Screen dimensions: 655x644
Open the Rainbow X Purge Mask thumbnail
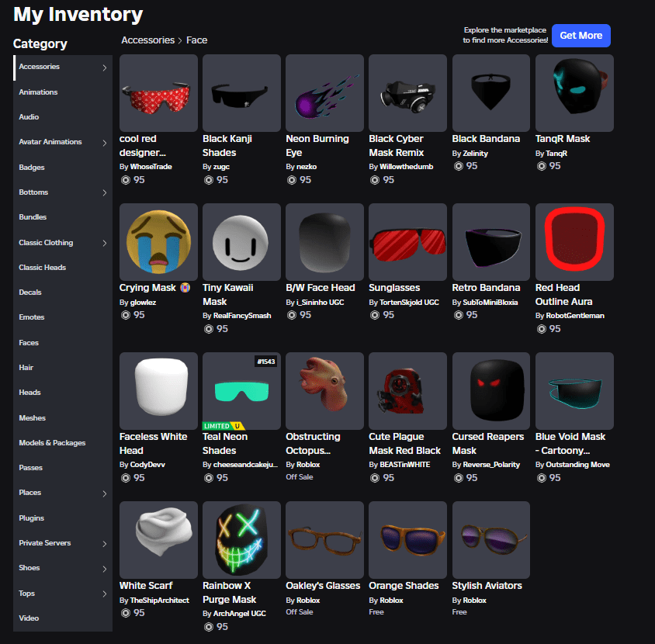(241, 540)
